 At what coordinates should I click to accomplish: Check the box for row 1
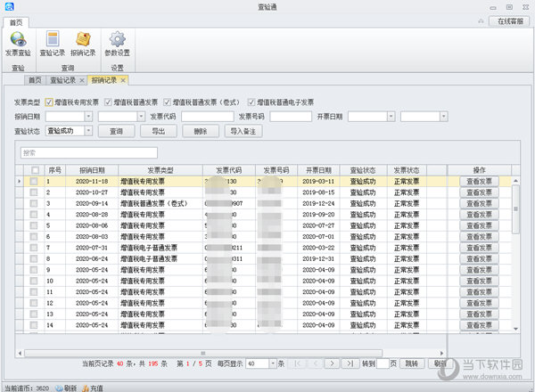[34, 182]
